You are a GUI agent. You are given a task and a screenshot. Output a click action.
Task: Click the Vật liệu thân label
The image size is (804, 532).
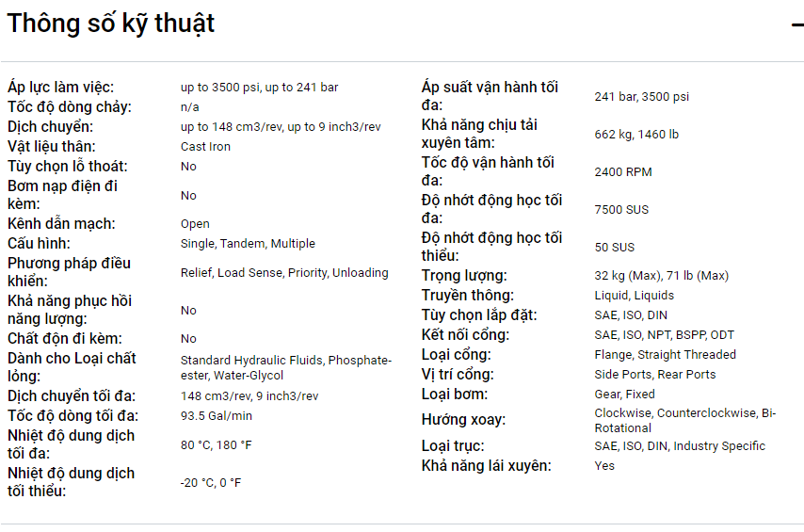[x=52, y=146]
